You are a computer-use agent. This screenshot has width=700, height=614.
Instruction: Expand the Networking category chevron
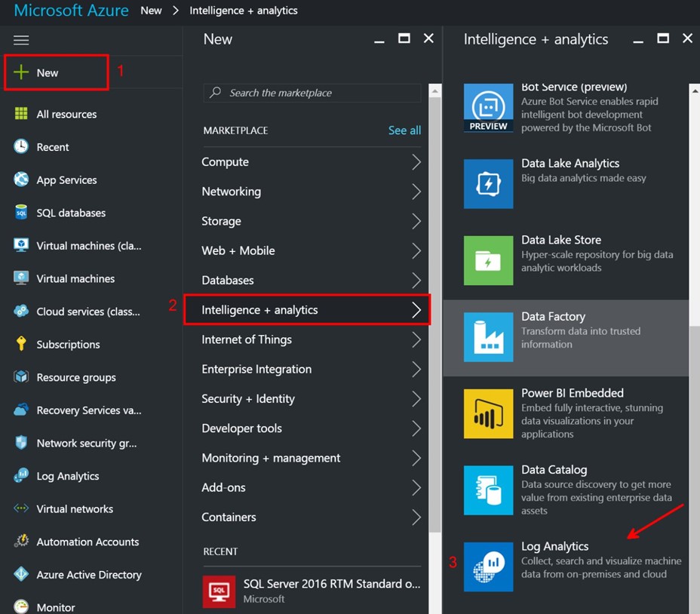[416, 192]
